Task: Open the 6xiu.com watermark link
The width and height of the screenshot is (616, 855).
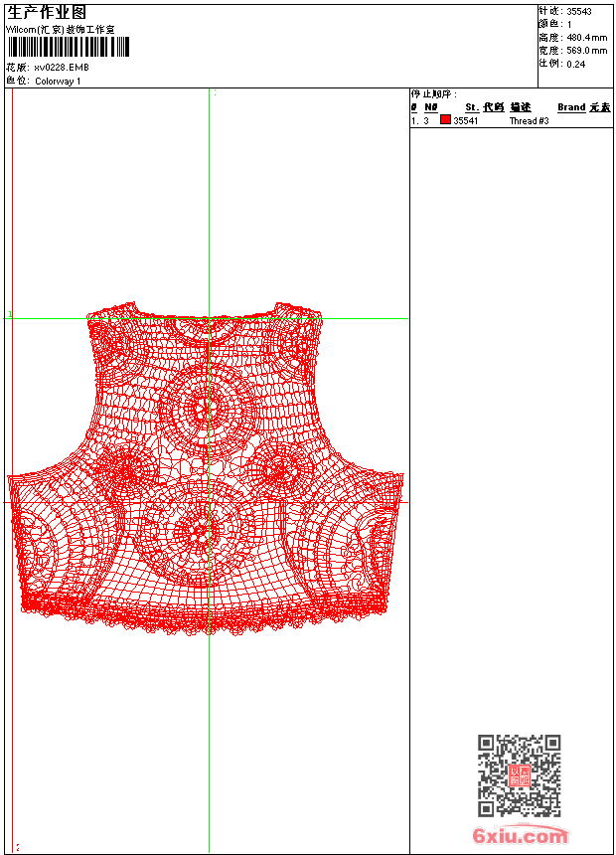Action: (520, 836)
